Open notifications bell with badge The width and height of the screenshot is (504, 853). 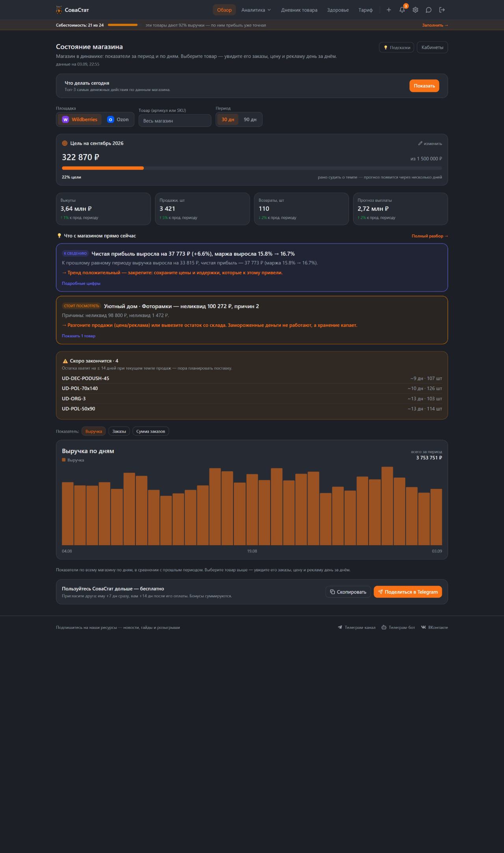point(402,10)
